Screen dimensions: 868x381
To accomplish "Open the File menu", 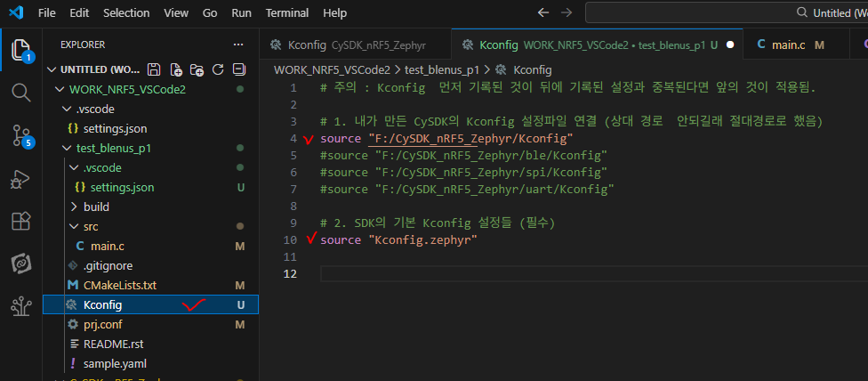I will pos(46,12).
